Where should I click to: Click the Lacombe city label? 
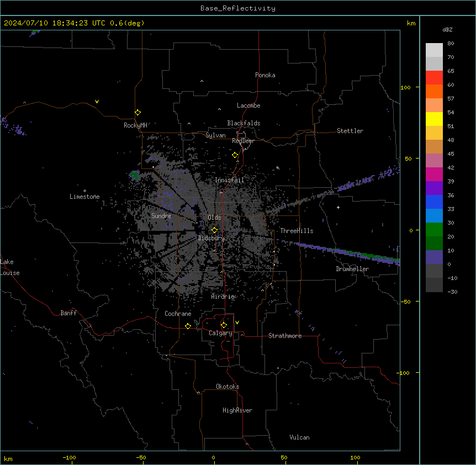coord(248,105)
